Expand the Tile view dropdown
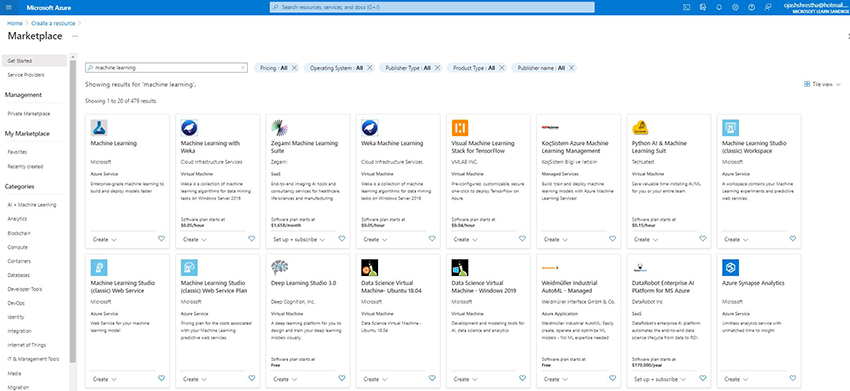The width and height of the screenshot is (850, 391). [822, 85]
